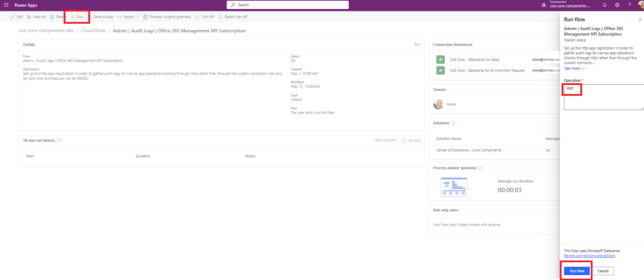Viewport: 644px width, 280px height.
Task: Open the CoE Core - Dataverse For Apps connection
Action: (x=475, y=60)
